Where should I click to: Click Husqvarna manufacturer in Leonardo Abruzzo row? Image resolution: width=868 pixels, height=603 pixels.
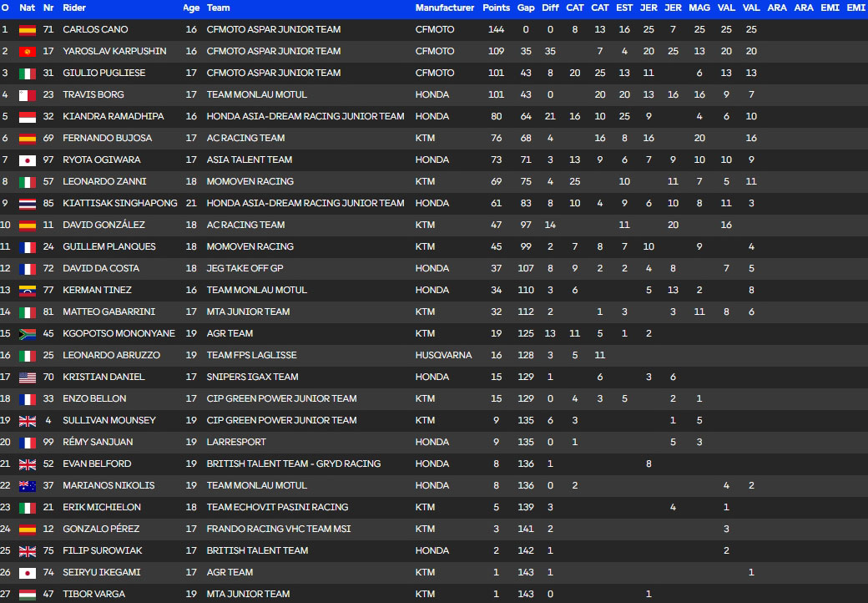pyautogui.click(x=443, y=355)
